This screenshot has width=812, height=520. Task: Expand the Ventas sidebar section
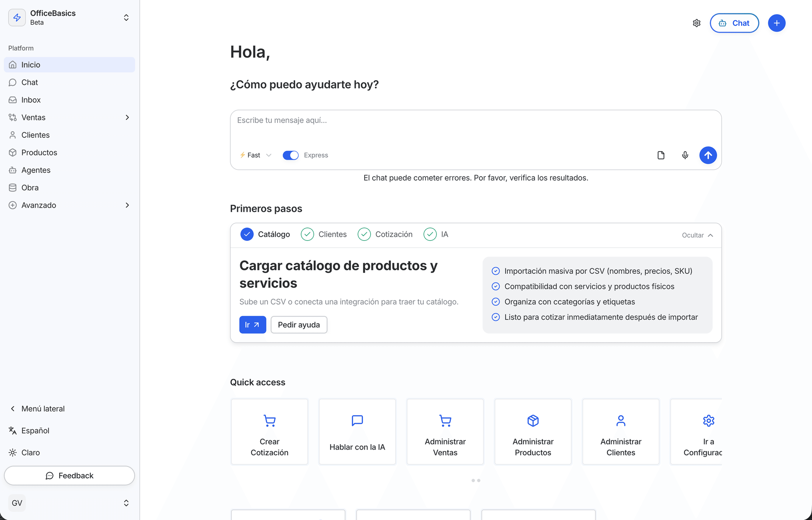coord(33,117)
